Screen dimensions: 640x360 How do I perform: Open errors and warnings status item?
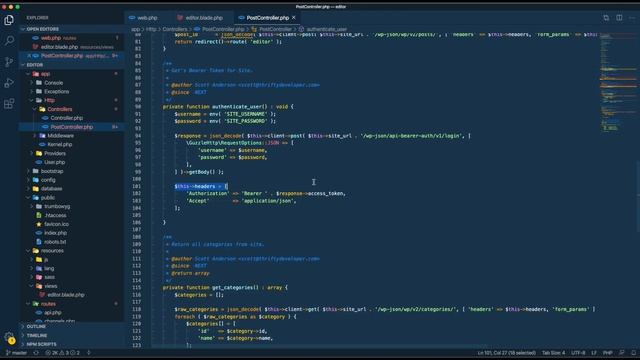[63, 353]
